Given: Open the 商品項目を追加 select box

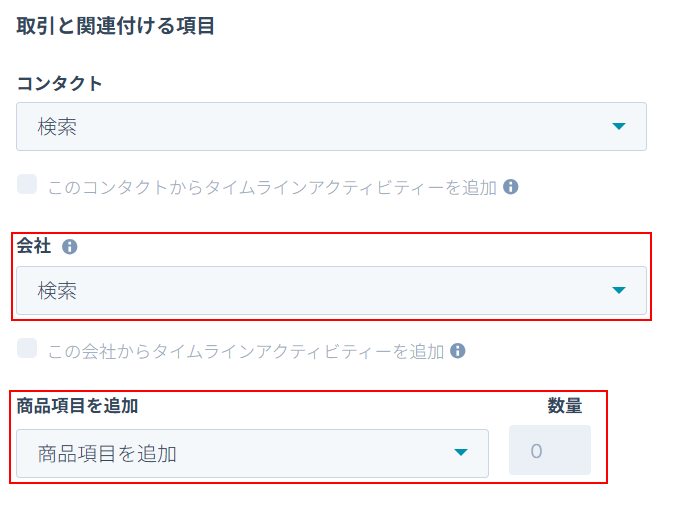Looking at the screenshot, I should 240,453.
